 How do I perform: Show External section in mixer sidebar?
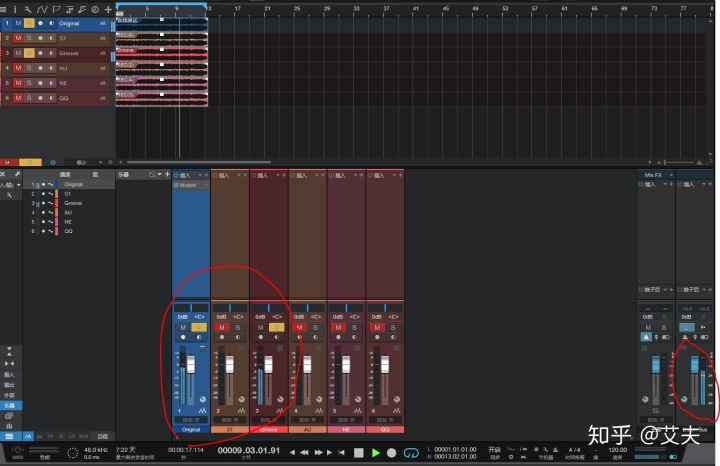click(x=9, y=395)
